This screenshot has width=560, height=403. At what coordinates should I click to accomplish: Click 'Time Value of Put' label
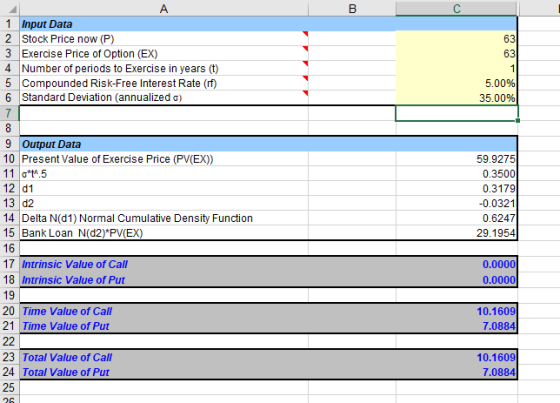(x=66, y=326)
